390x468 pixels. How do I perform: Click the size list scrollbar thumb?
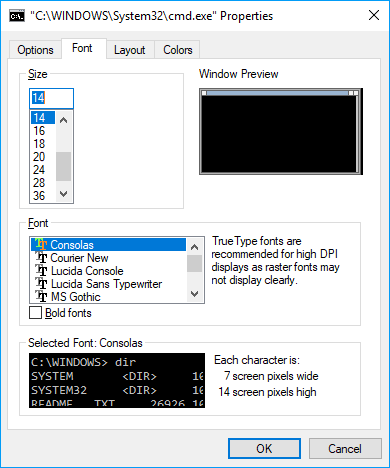[x=63, y=166]
